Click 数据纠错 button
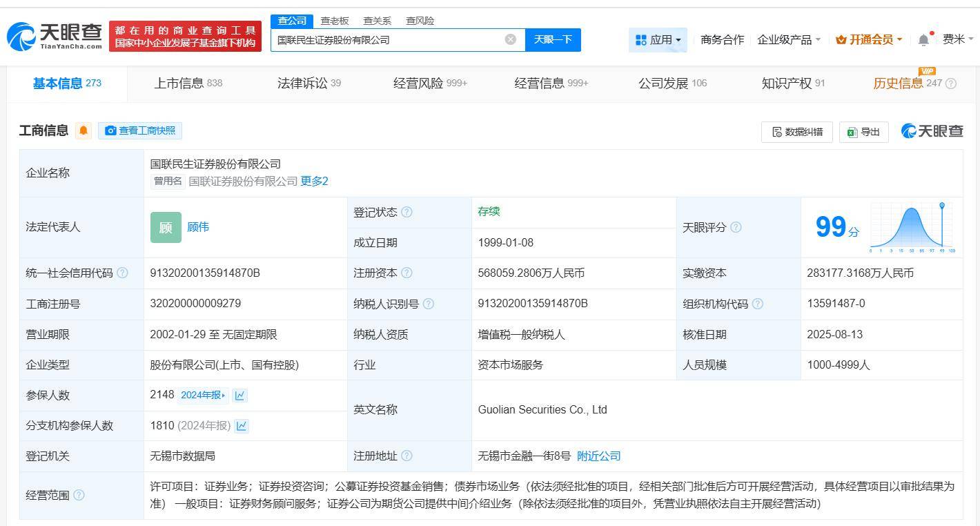 [797, 132]
